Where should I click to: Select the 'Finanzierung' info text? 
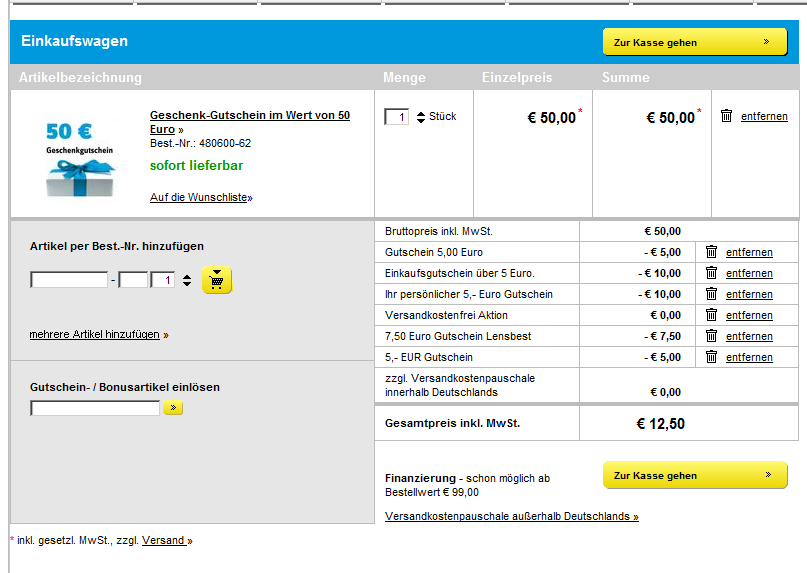pyautogui.click(x=467, y=485)
